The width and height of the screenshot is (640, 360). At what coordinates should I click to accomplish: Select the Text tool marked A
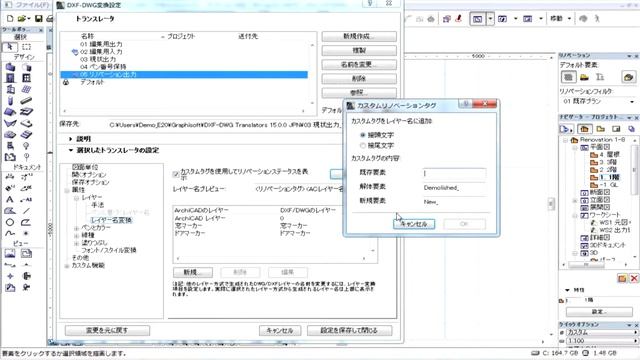pyautogui.click(x=10, y=200)
